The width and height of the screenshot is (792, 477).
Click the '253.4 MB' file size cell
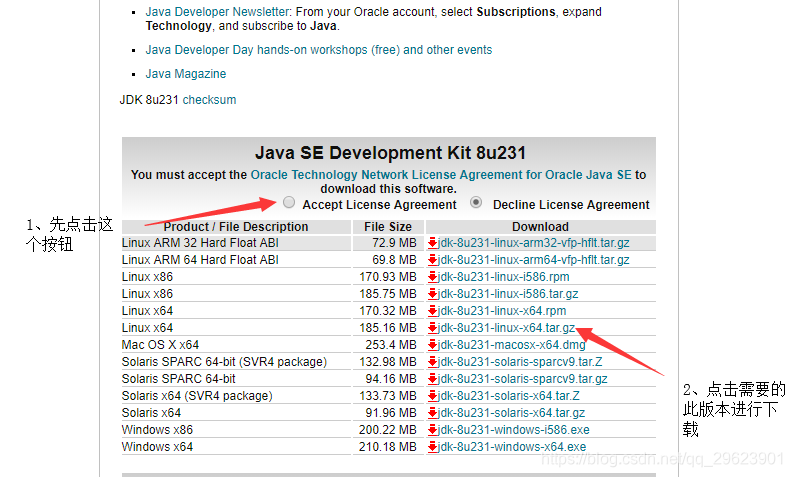coord(388,345)
